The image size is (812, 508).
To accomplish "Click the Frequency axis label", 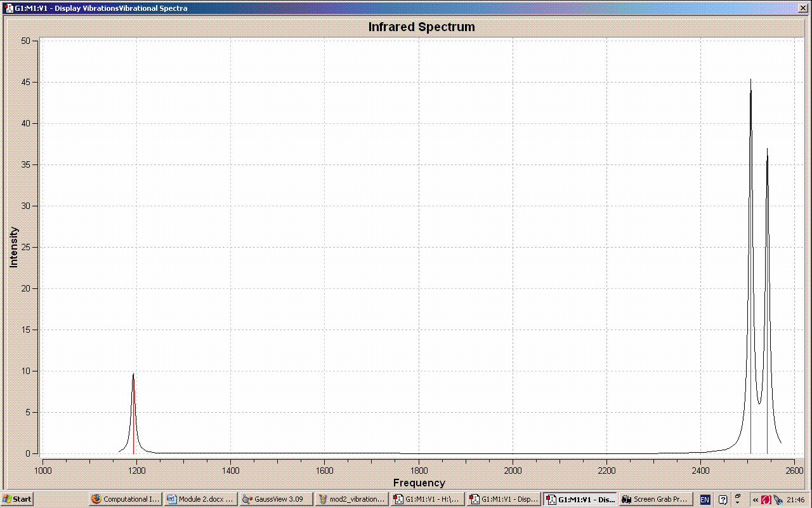I will pyautogui.click(x=419, y=483).
